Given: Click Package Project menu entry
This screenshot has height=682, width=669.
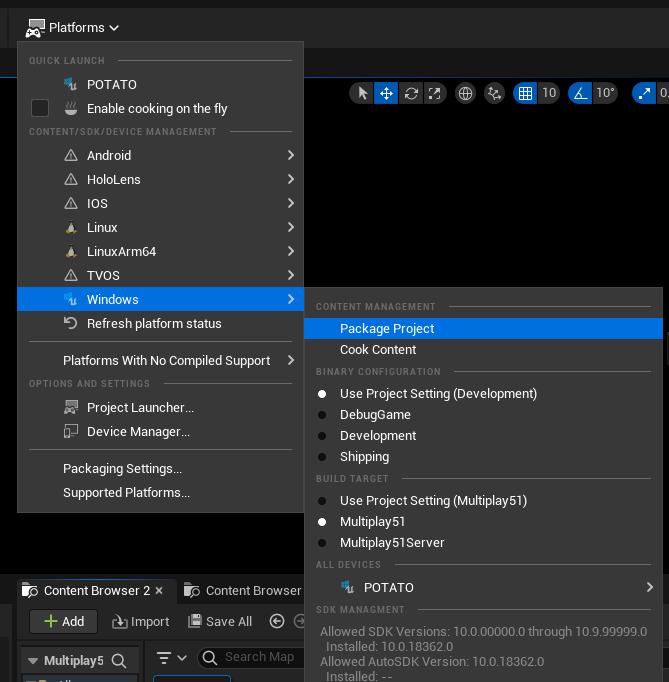Looking at the screenshot, I should (387, 329).
